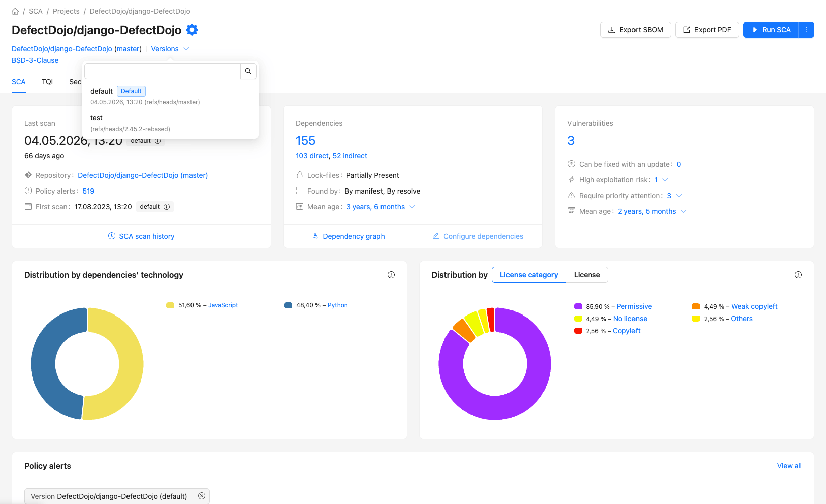The image size is (826, 504).
Task: Open vulnerabilities count 3
Action: pos(571,141)
